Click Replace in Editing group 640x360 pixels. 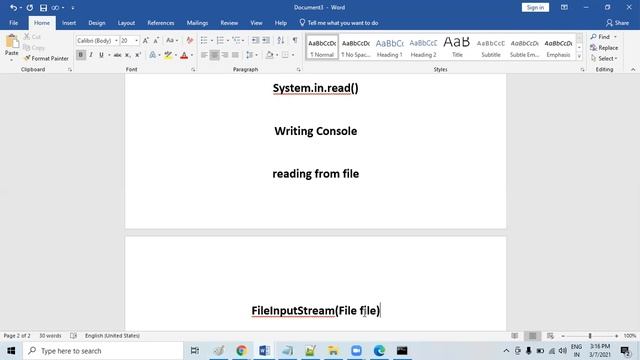click(x=604, y=48)
